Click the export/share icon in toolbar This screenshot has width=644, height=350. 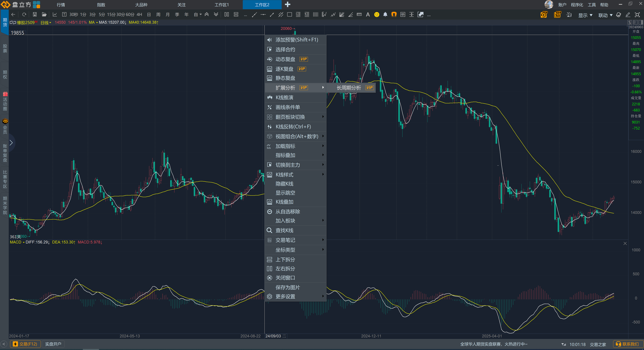420,14
